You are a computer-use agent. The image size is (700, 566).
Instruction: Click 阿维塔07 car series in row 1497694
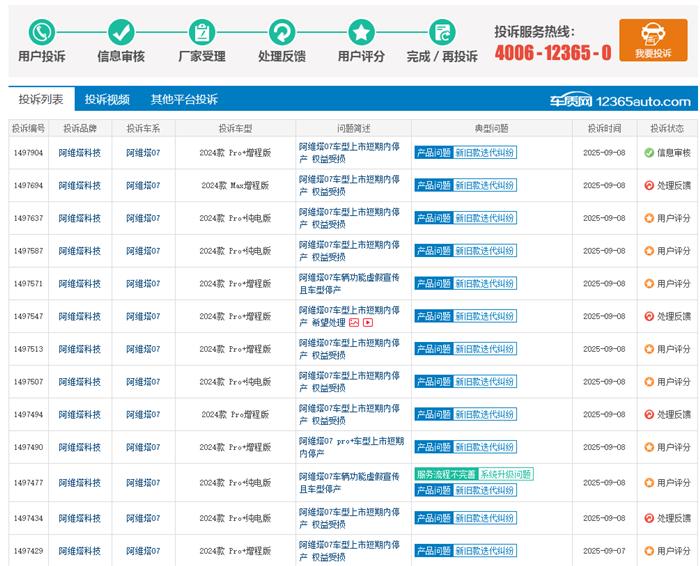[143, 186]
